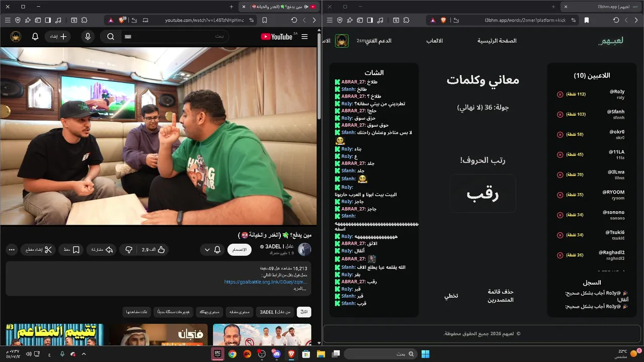
Task: Open Windows Start menu
Action: (x=425, y=354)
